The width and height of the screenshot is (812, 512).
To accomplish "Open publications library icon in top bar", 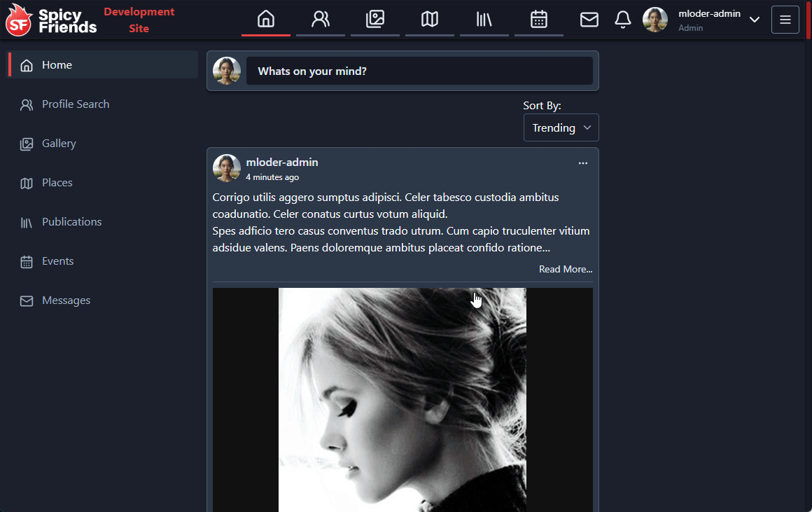I will 484,19.
